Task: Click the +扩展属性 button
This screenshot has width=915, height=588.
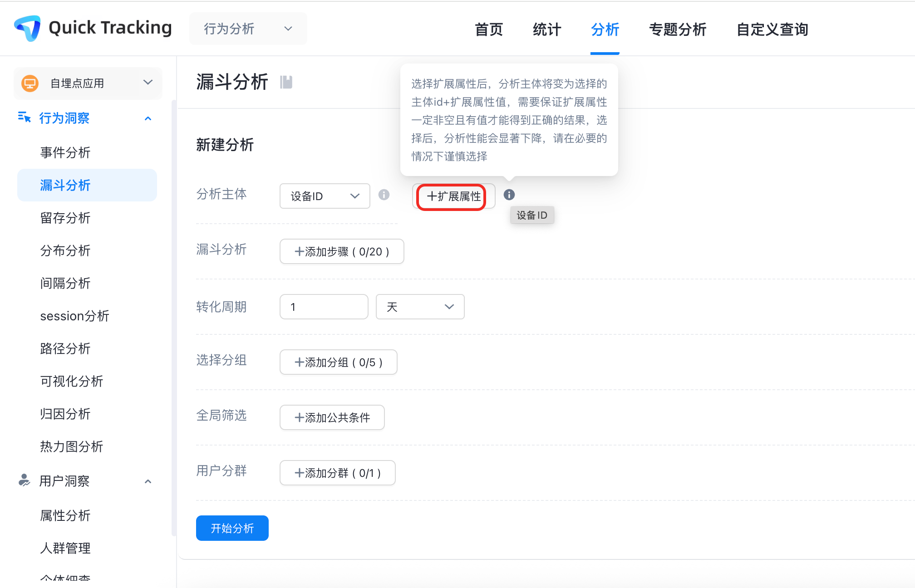Action: (453, 196)
